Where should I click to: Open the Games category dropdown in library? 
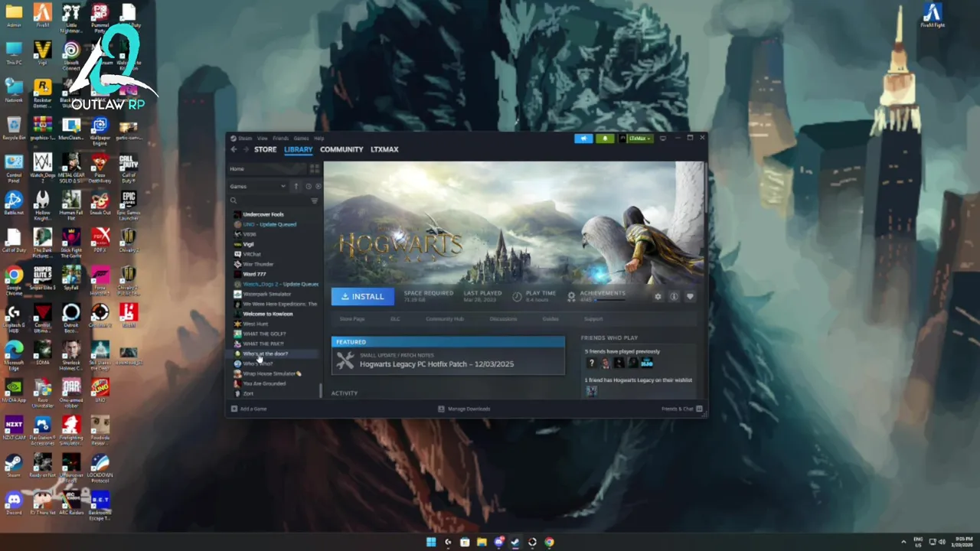(x=258, y=186)
